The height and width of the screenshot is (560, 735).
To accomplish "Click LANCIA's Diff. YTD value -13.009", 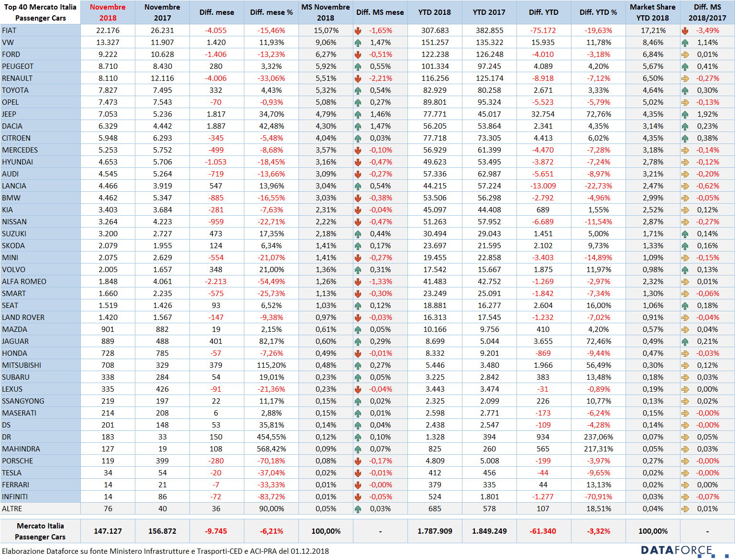I will (543, 186).
